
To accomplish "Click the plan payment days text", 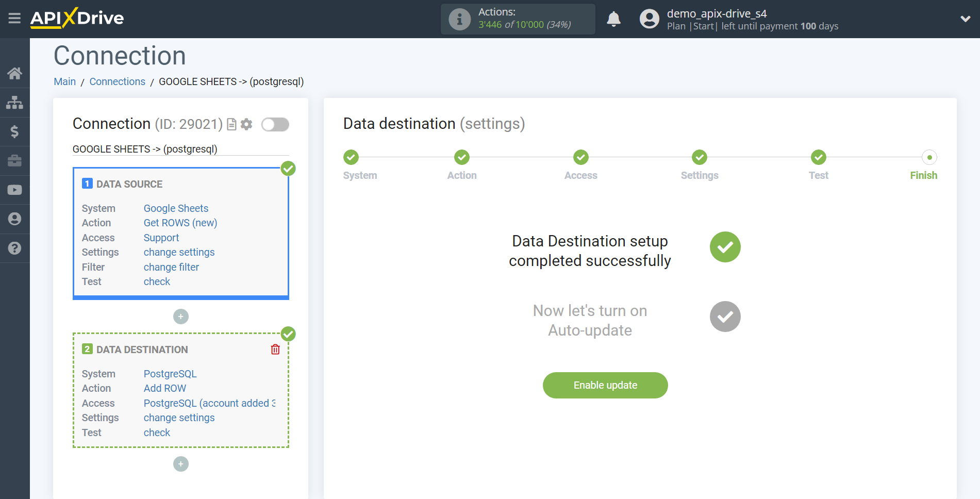I will [x=753, y=26].
